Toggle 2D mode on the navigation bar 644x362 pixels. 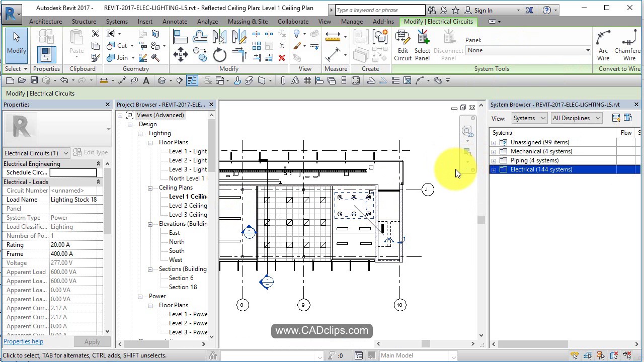tap(468, 131)
